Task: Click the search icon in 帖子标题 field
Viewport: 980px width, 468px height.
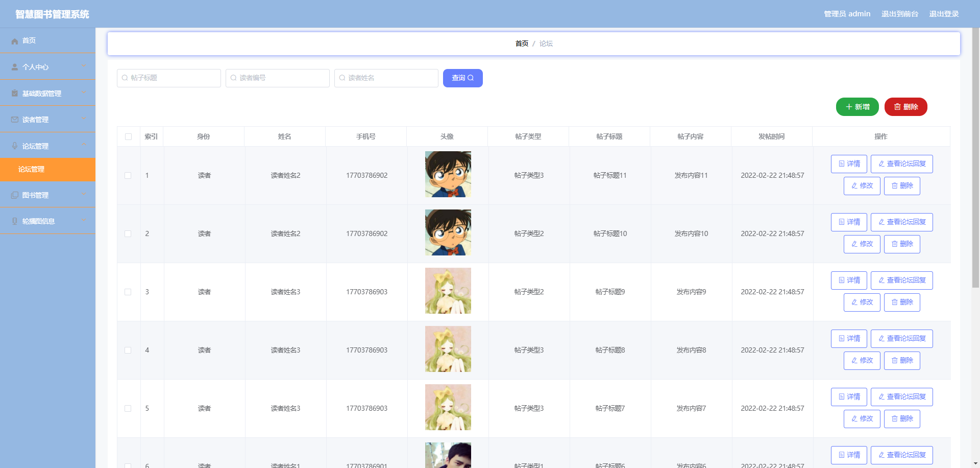Action: (125, 78)
